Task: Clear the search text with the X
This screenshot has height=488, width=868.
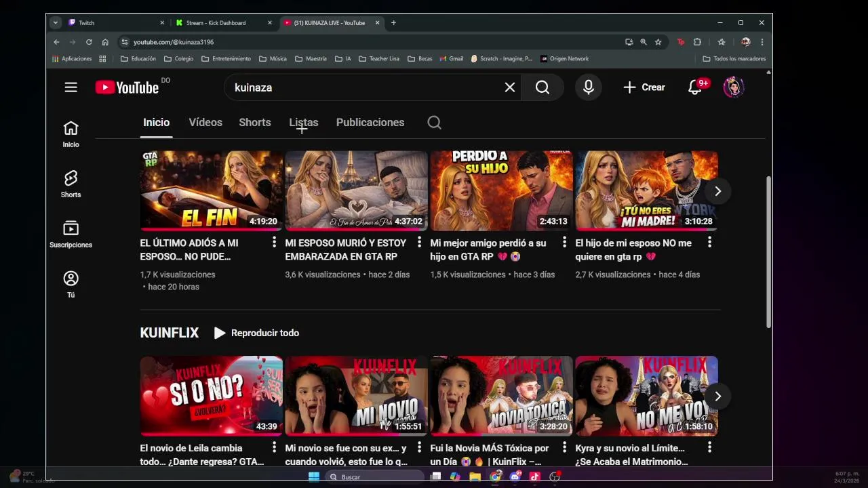Action: coord(510,87)
